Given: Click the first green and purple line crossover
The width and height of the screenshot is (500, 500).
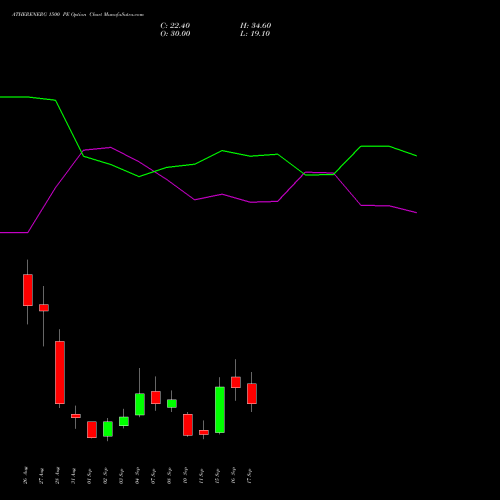Looking at the screenshot, I should pyautogui.click(x=82, y=153).
